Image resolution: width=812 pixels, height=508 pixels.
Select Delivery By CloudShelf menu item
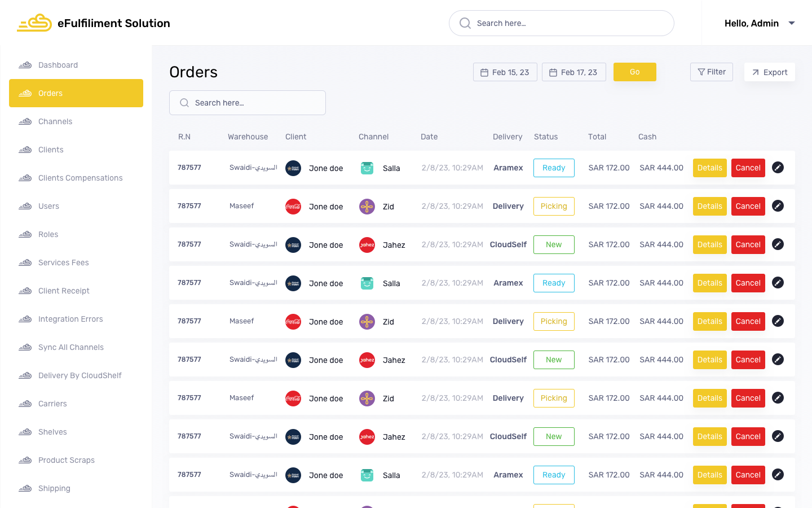pos(80,375)
